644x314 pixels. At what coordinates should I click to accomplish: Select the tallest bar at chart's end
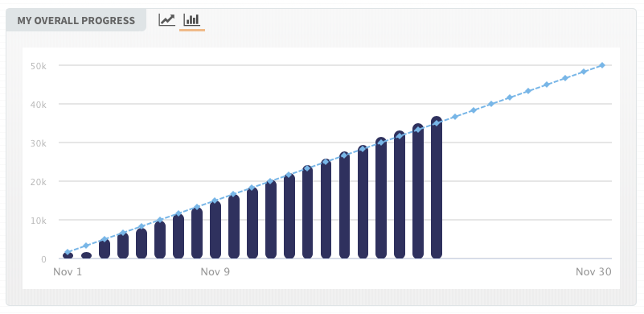click(x=437, y=188)
